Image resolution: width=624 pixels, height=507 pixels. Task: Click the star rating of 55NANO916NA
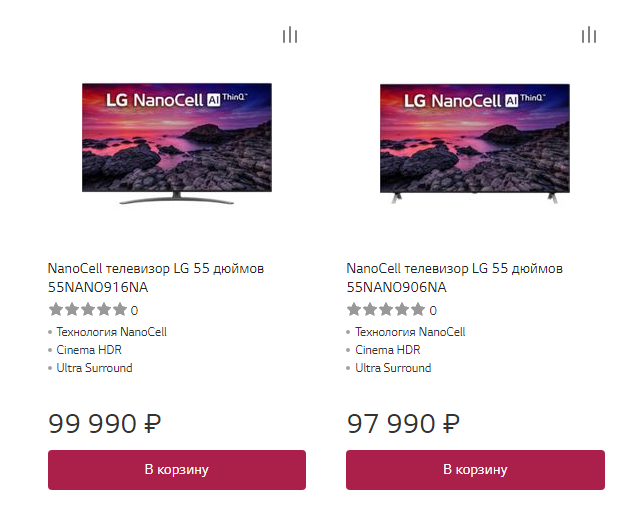tap(87, 310)
